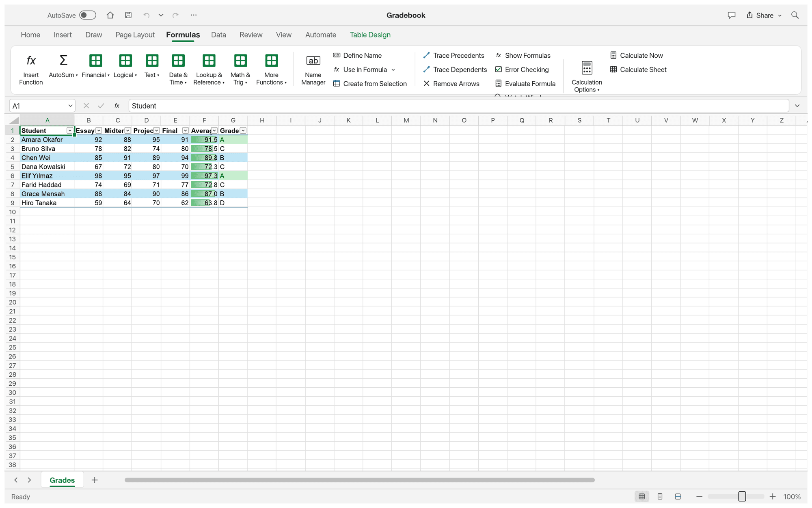Viewport: 812px width, 508px height.
Task: Switch to the Data tab
Action: (x=218, y=35)
